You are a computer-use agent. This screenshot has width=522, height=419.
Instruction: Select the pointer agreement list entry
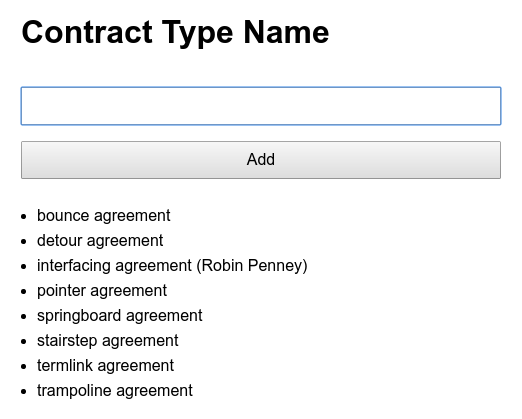pyautogui.click(x=102, y=291)
